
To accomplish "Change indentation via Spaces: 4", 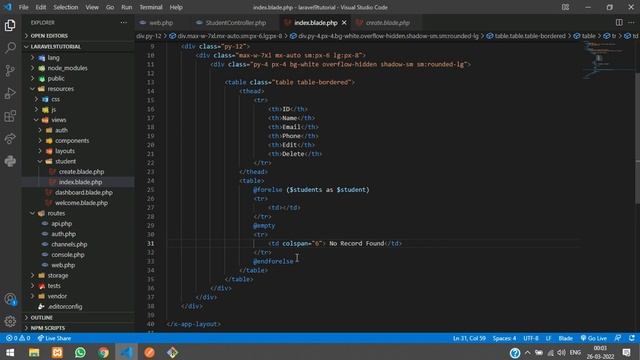I will coord(504,338).
